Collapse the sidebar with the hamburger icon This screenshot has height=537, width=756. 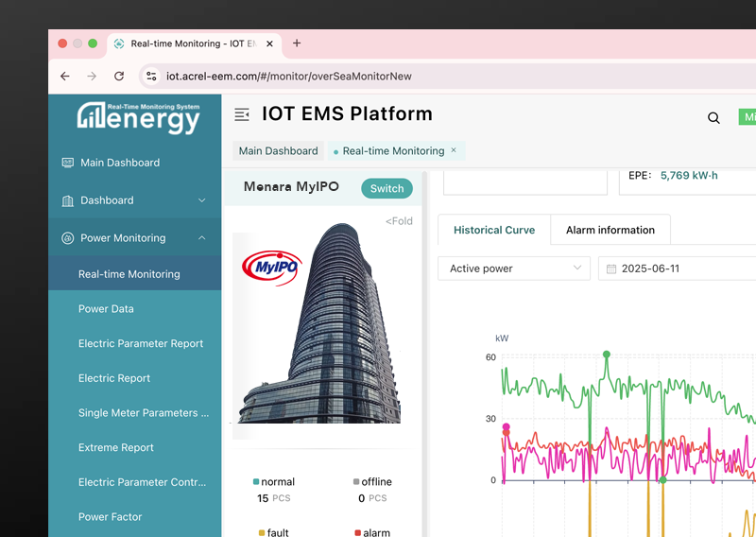[242, 114]
